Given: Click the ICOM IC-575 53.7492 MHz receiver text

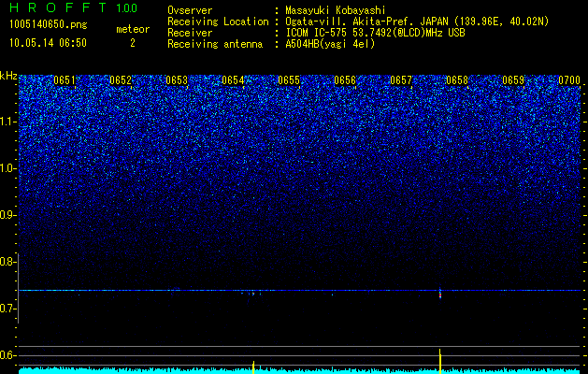Looking at the screenshot, I should (375, 33).
